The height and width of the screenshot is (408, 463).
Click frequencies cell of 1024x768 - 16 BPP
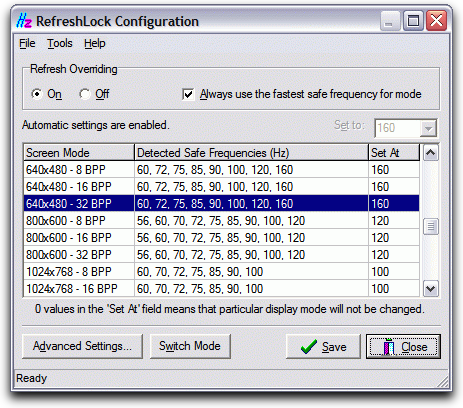click(x=251, y=289)
